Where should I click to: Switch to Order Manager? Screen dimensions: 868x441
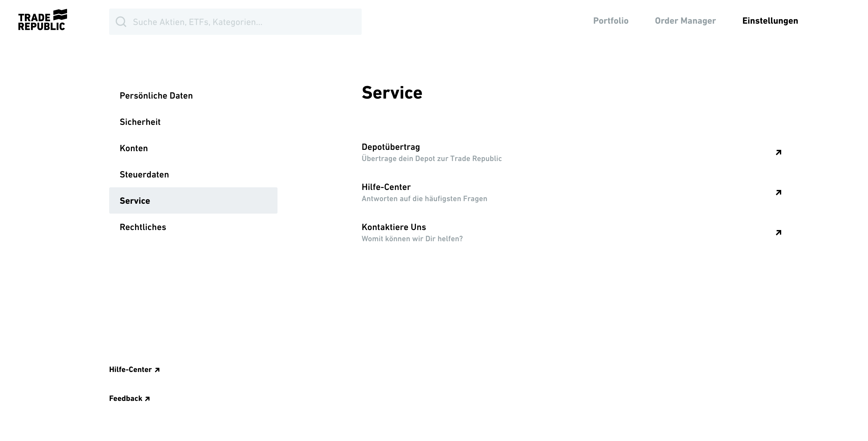[x=685, y=21]
